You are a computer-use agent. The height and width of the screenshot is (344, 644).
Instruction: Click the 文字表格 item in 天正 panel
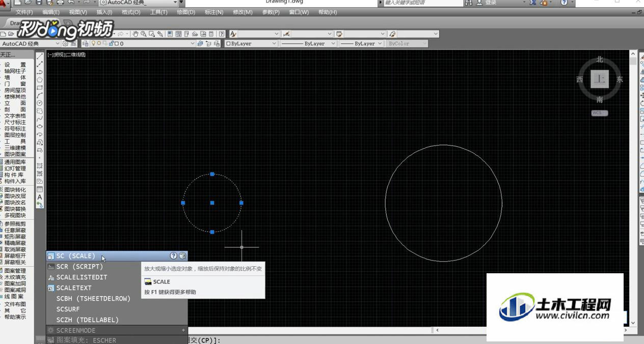coord(15,116)
